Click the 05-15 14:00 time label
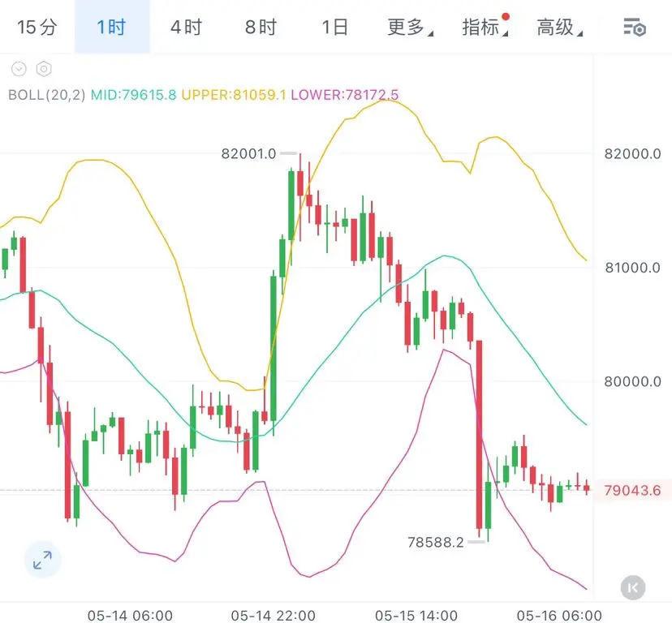The height and width of the screenshot is (623, 672). pos(416,616)
